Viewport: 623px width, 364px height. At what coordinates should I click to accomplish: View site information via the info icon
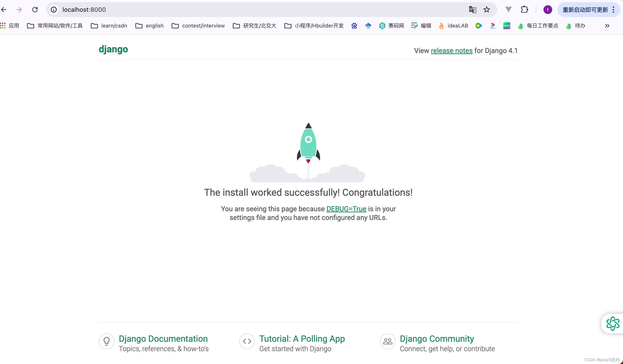pos(53,10)
